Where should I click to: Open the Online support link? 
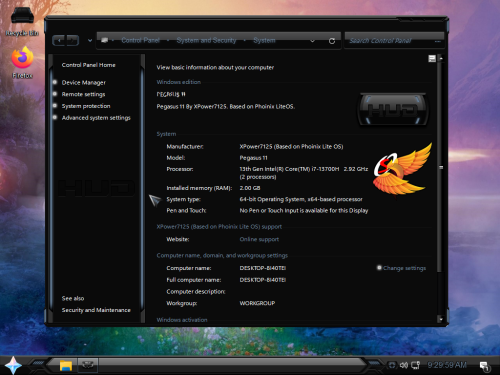tap(259, 239)
